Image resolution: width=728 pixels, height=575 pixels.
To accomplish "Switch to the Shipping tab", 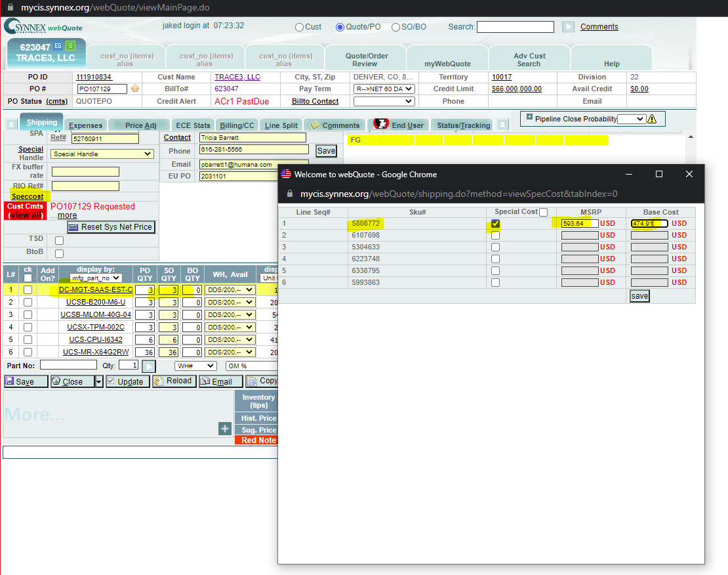I will [x=41, y=122].
